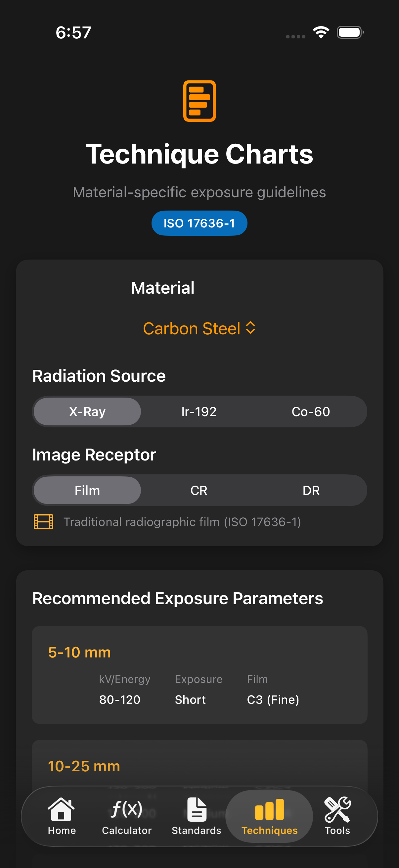This screenshot has height=868, width=399.
Task: Tap the film strip icon
Action: tap(43, 522)
